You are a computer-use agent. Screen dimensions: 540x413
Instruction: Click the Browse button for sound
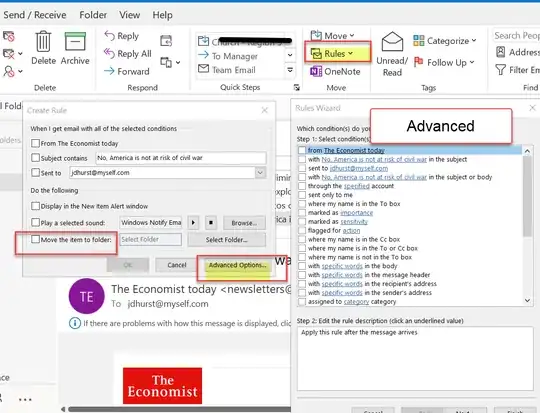pyautogui.click(x=244, y=223)
